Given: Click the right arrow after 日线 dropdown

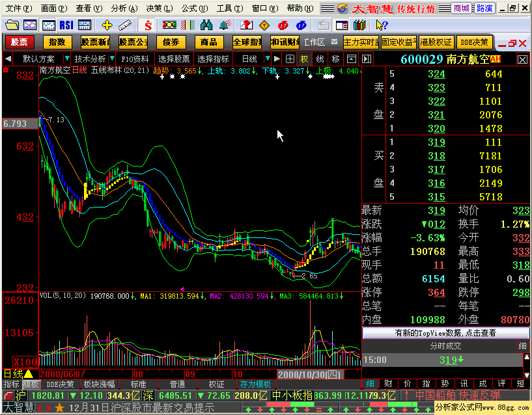Looking at the screenshot, I should 277,59.
